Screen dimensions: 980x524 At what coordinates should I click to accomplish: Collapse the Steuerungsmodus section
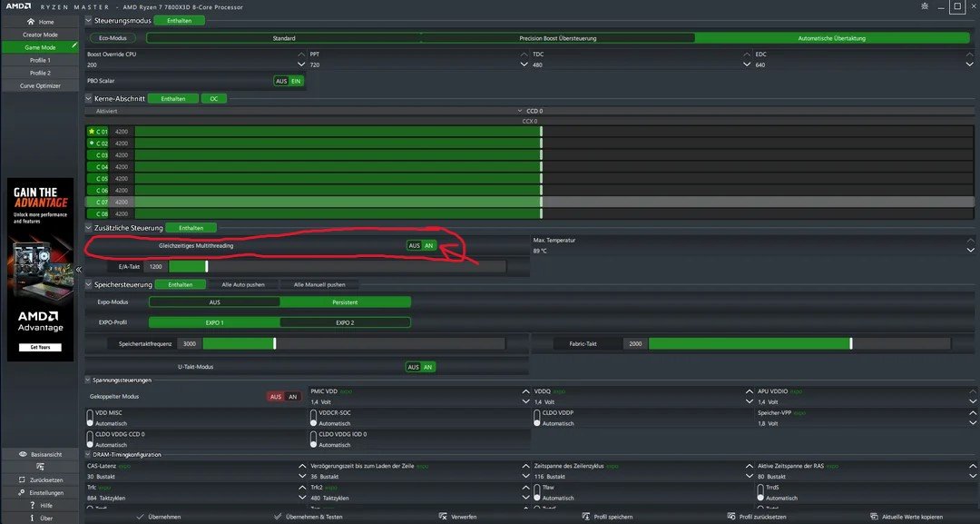[x=88, y=21]
